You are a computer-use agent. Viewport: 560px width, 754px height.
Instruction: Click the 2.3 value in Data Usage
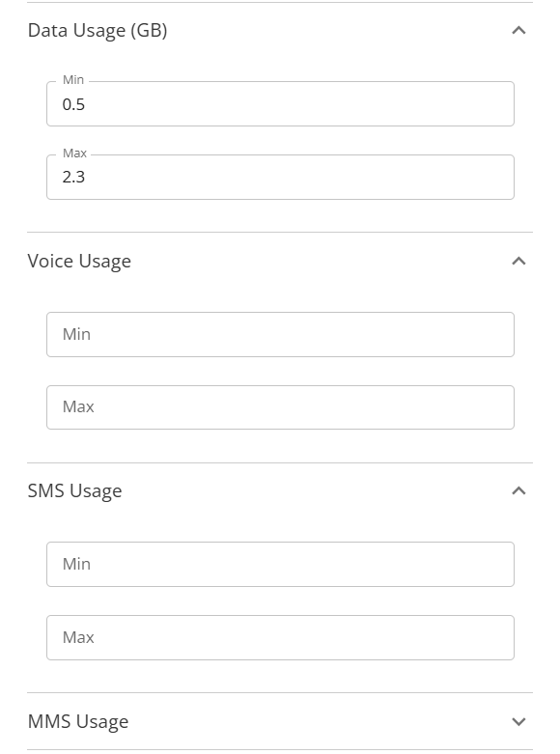tap(73, 177)
